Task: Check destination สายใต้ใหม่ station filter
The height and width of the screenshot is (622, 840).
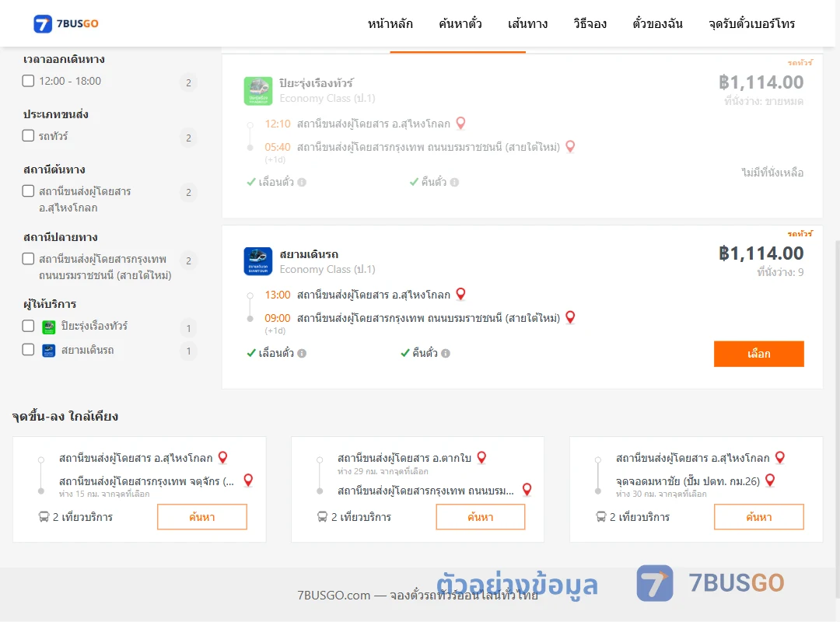Action: 29,259
